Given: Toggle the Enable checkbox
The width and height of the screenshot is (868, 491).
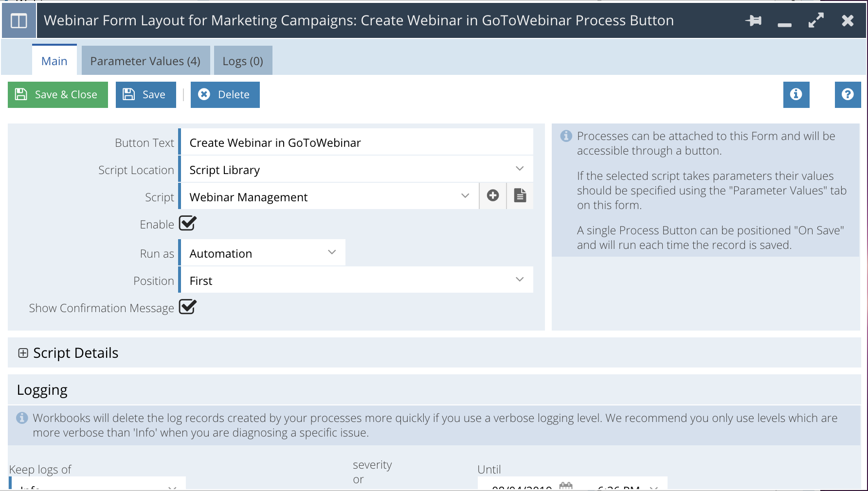Looking at the screenshot, I should (x=188, y=224).
